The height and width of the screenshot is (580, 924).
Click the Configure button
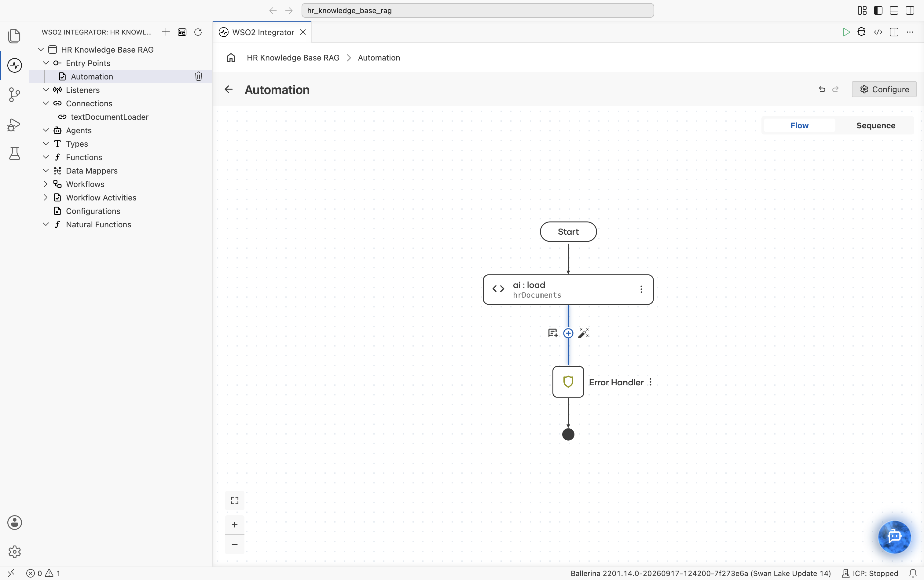[884, 89]
